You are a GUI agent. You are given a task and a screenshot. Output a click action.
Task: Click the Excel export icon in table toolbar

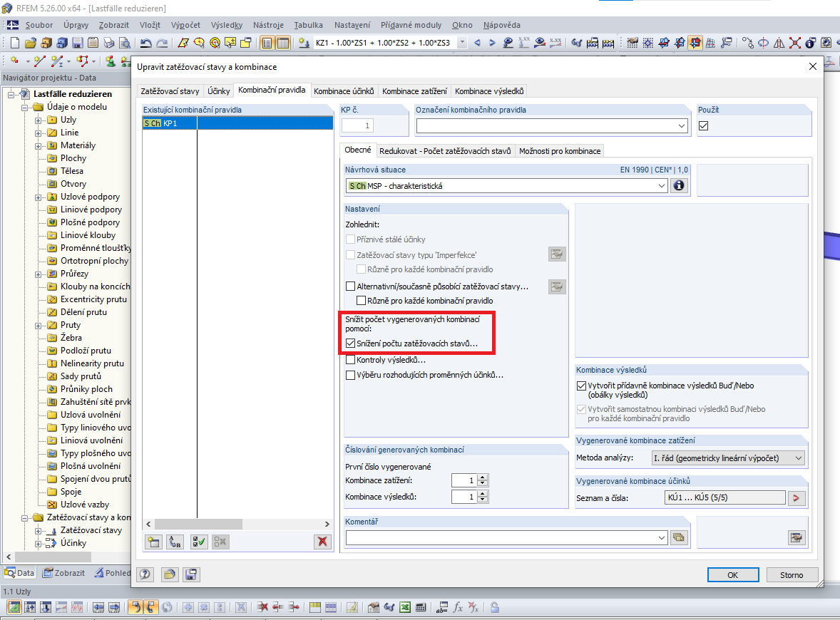(x=405, y=607)
